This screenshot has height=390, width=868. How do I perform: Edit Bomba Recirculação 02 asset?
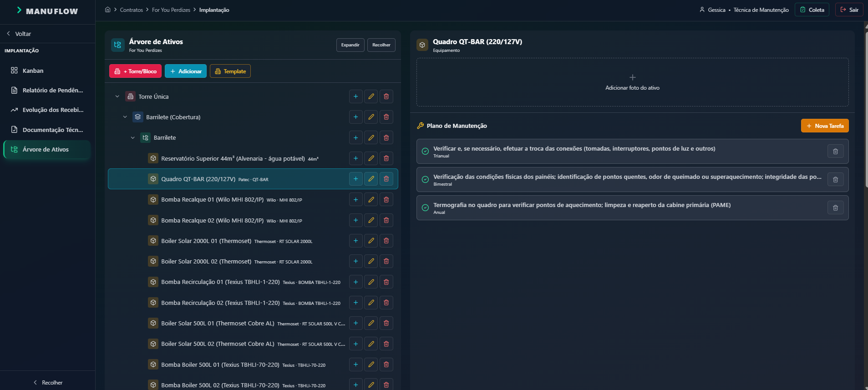point(371,303)
